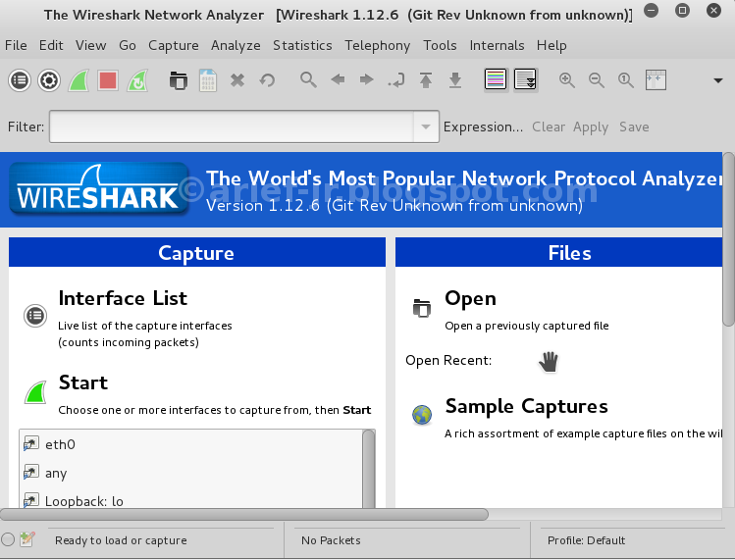This screenshot has width=735, height=560.
Task: Click the Open file folder icon in Files
Action: point(421,308)
